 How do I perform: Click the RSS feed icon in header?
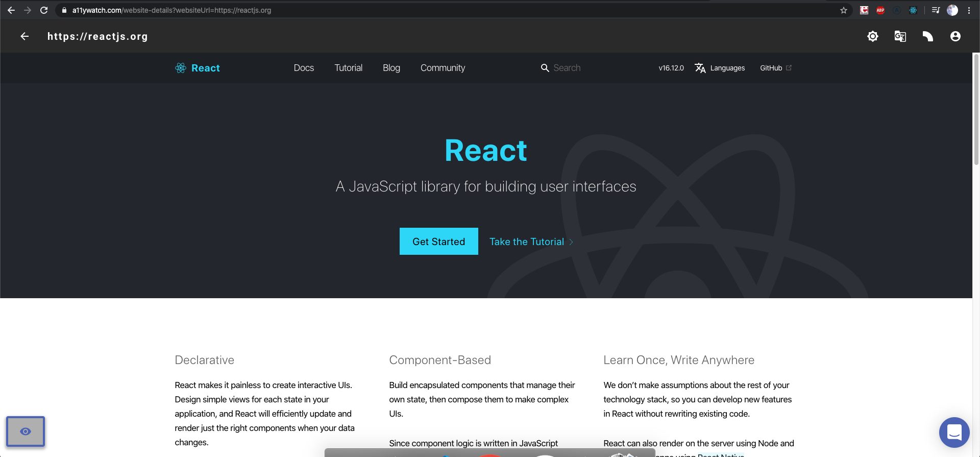[928, 36]
